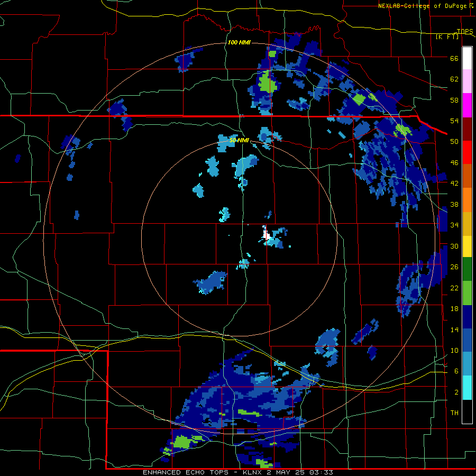
Task: Click the 50 NMI range ring label
Action: pyautogui.click(x=239, y=140)
